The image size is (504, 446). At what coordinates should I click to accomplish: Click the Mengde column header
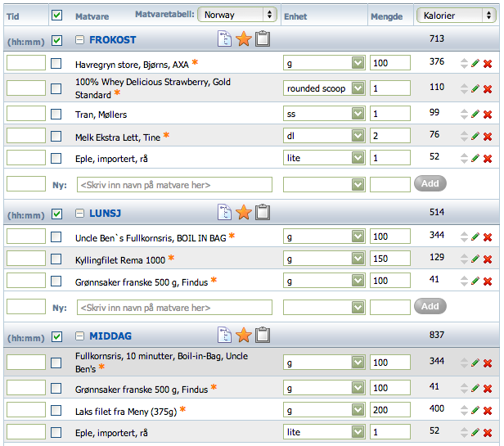click(386, 16)
